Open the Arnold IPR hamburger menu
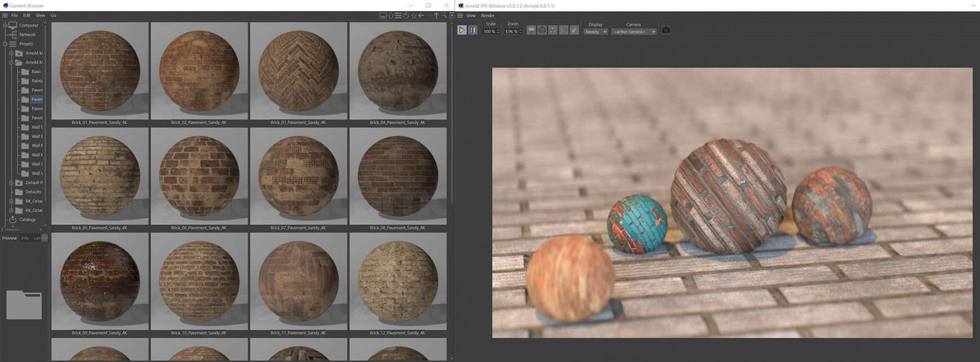The height and width of the screenshot is (362, 980). pos(460,16)
